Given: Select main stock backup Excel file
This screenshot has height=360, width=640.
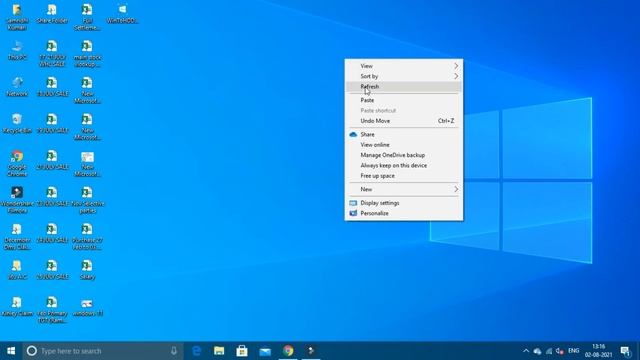Looking at the screenshot, I should 87,54.
